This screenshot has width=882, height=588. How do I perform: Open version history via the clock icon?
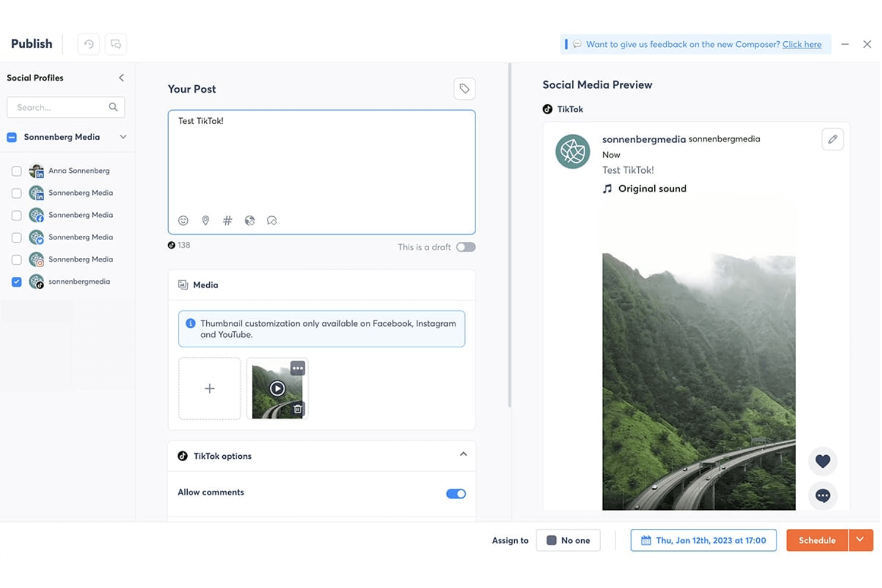[x=88, y=43]
